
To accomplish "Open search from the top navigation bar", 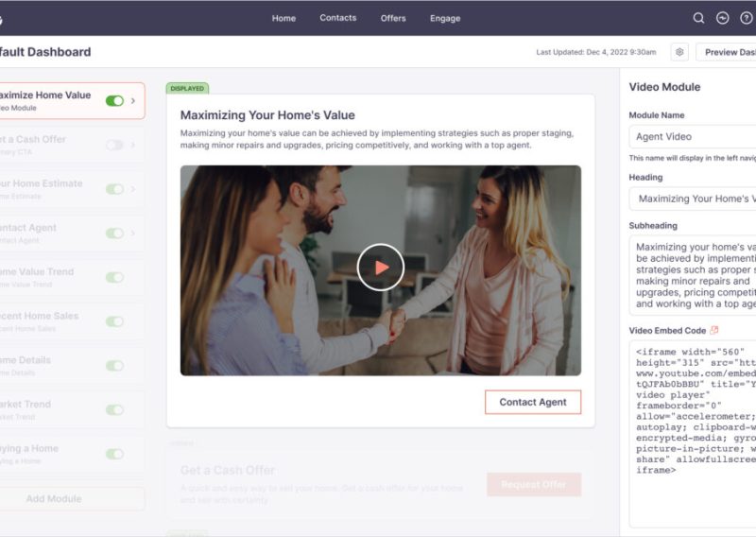I will click(x=699, y=18).
